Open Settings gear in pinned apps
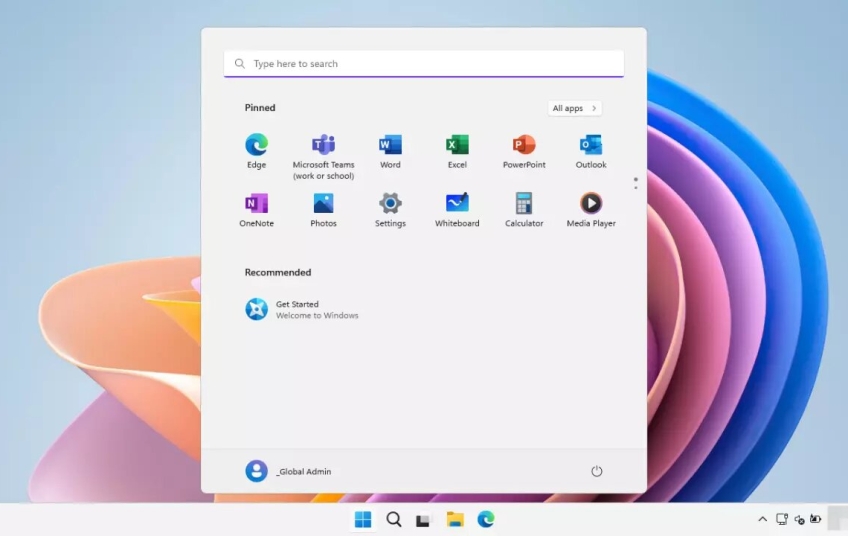 click(390, 204)
